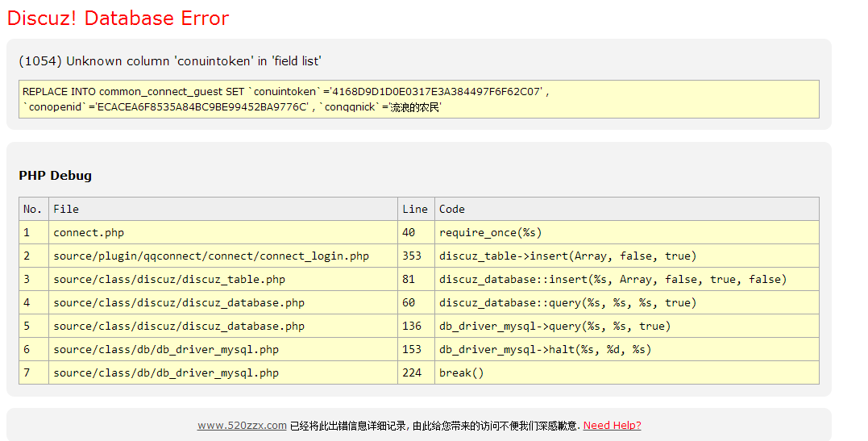Click the Line column header

[x=415, y=210]
